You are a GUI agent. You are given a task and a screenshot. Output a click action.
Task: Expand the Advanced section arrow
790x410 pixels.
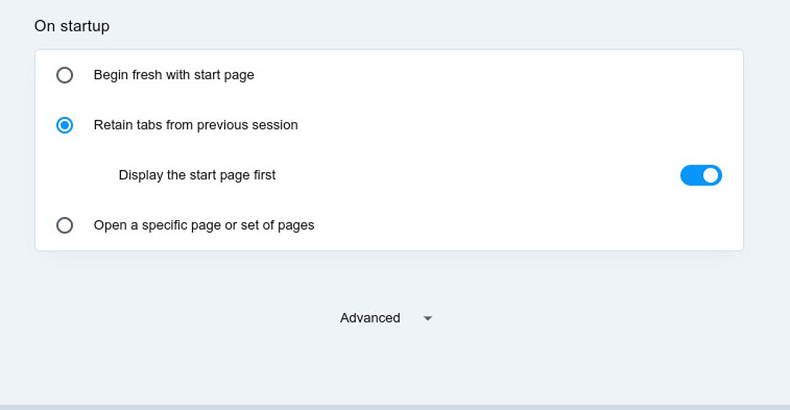(x=428, y=318)
